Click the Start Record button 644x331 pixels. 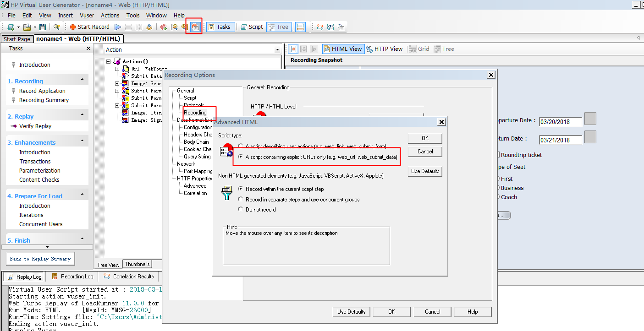click(89, 27)
